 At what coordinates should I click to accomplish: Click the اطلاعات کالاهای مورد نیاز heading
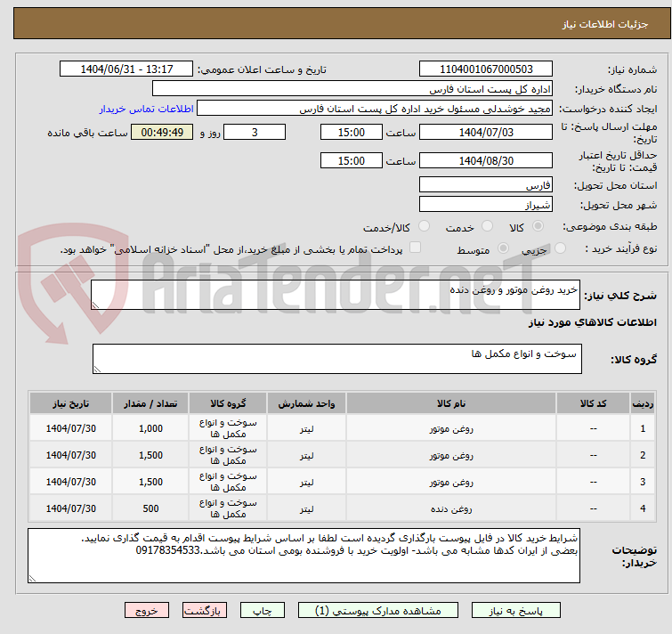pos(592,322)
